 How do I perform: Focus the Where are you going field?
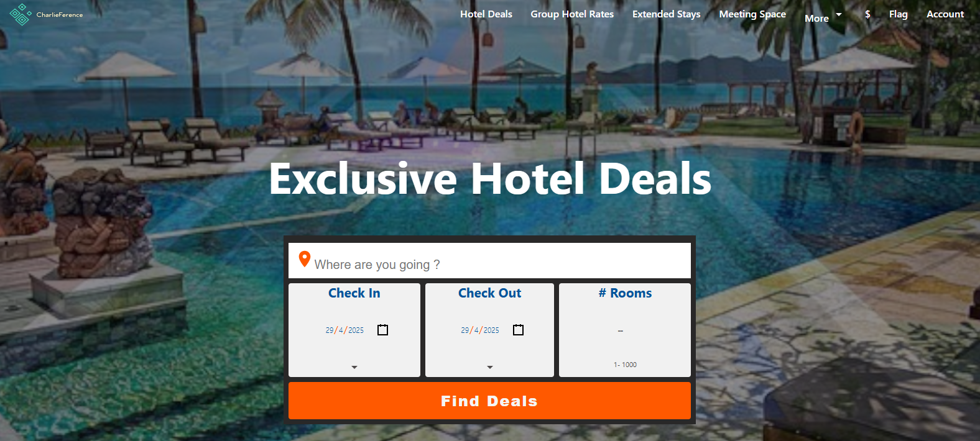tap(489, 261)
